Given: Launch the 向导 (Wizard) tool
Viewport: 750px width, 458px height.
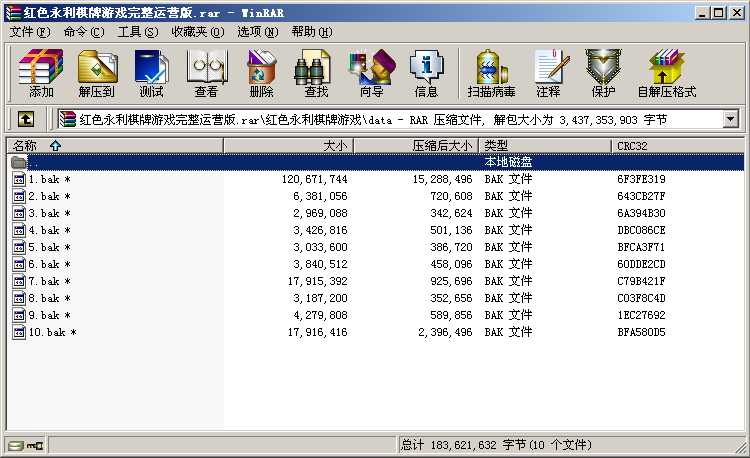Looking at the screenshot, I should pos(372,73).
